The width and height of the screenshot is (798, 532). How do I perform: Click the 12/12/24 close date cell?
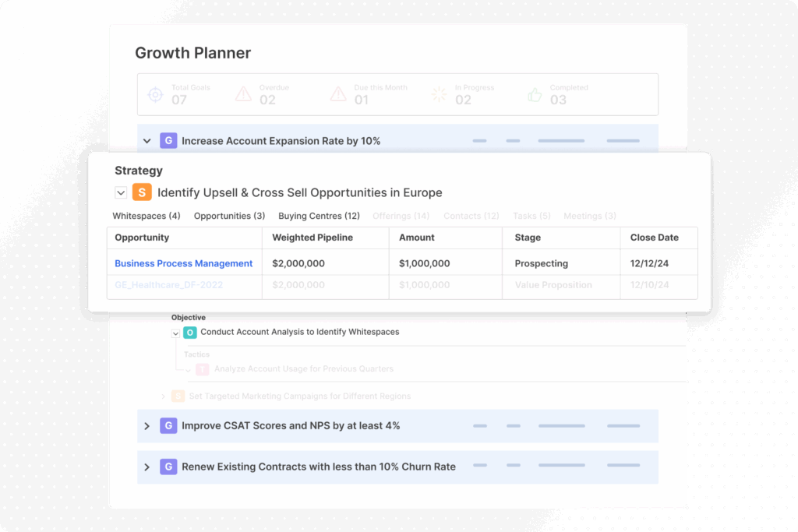click(649, 263)
